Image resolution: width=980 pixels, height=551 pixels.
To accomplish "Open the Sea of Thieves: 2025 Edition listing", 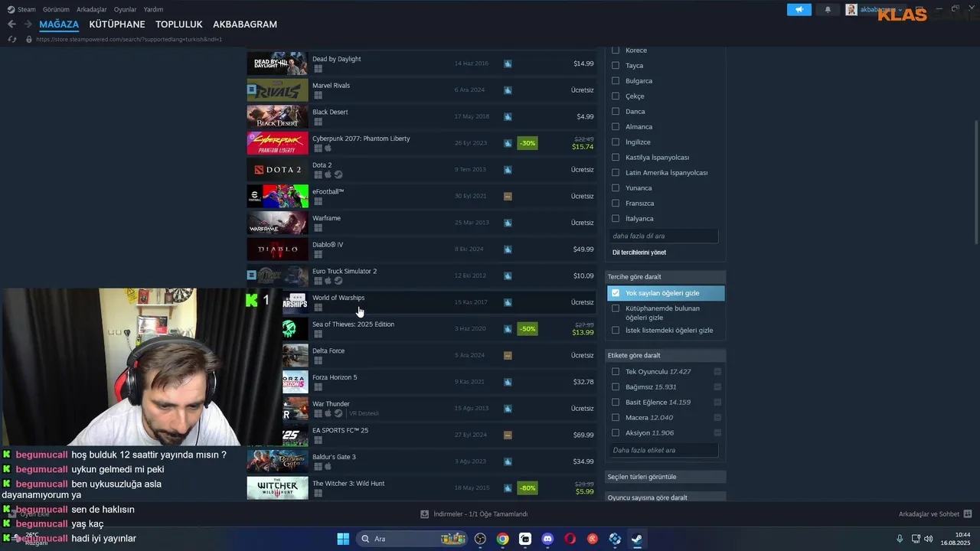I will point(422,329).
